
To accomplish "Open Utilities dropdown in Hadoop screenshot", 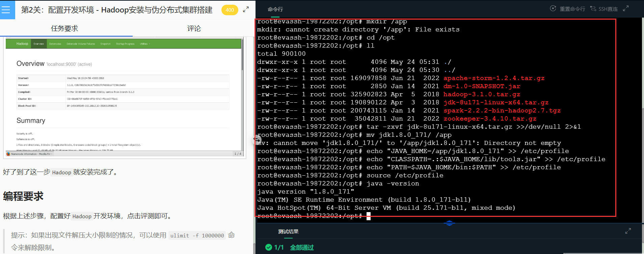I will (x=145, y=44).
